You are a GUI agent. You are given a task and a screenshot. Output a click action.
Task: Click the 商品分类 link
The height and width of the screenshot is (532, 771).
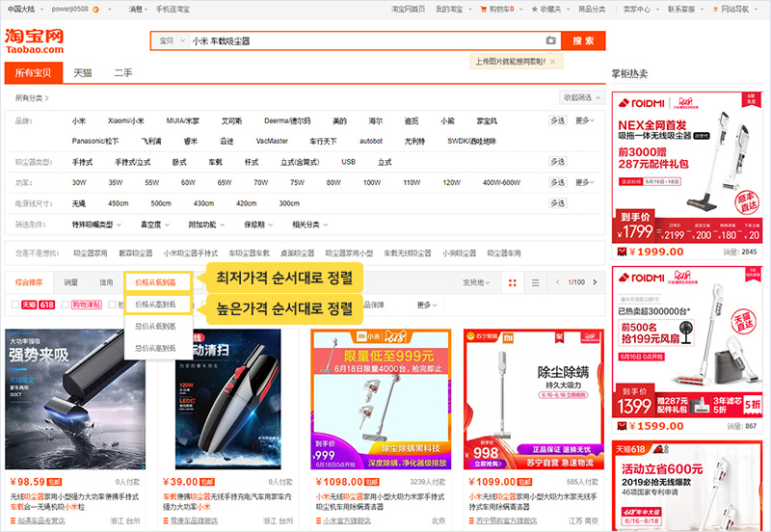[592, 9]
